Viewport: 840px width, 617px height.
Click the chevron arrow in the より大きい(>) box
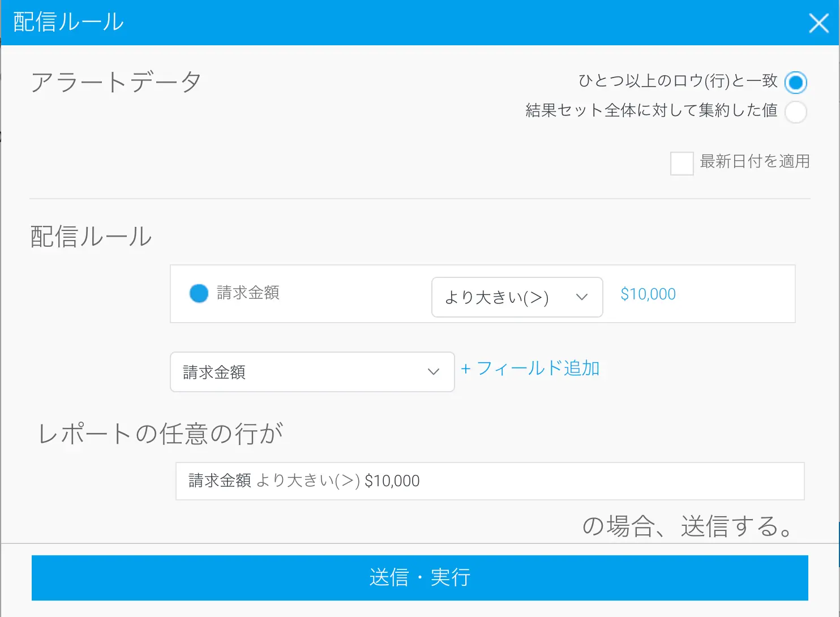point(581,297)
